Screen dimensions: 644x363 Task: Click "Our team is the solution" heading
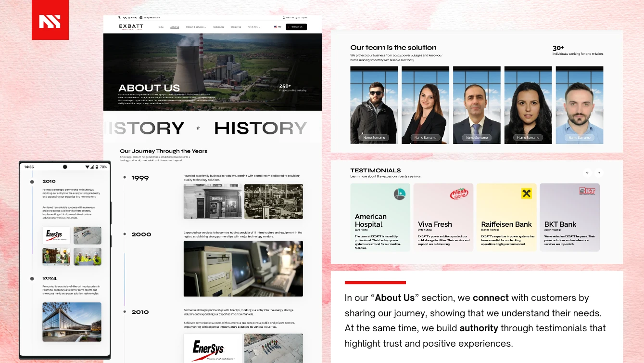pyautogui.click(x=393, y=48)
